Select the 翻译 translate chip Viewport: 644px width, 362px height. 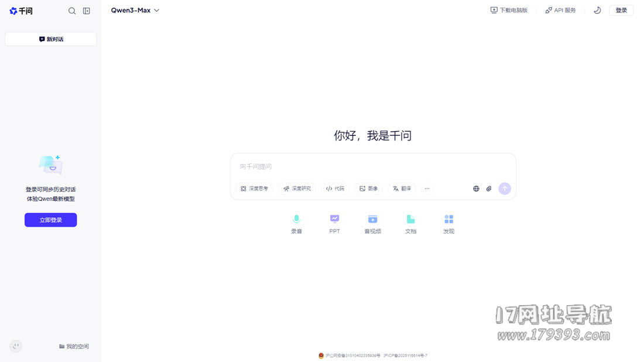[x=402, y=189]
